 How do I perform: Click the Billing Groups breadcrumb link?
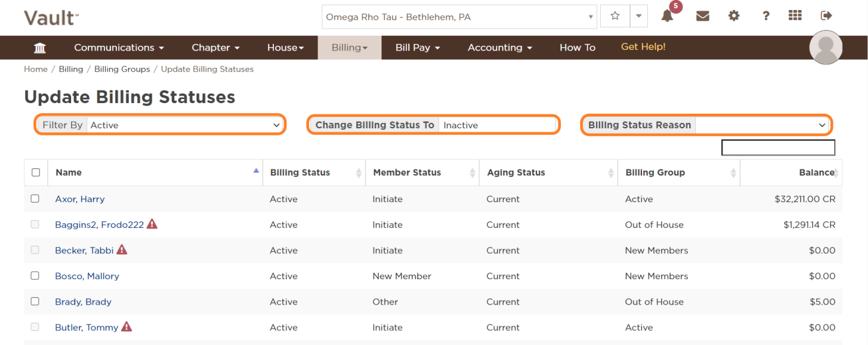122,69
